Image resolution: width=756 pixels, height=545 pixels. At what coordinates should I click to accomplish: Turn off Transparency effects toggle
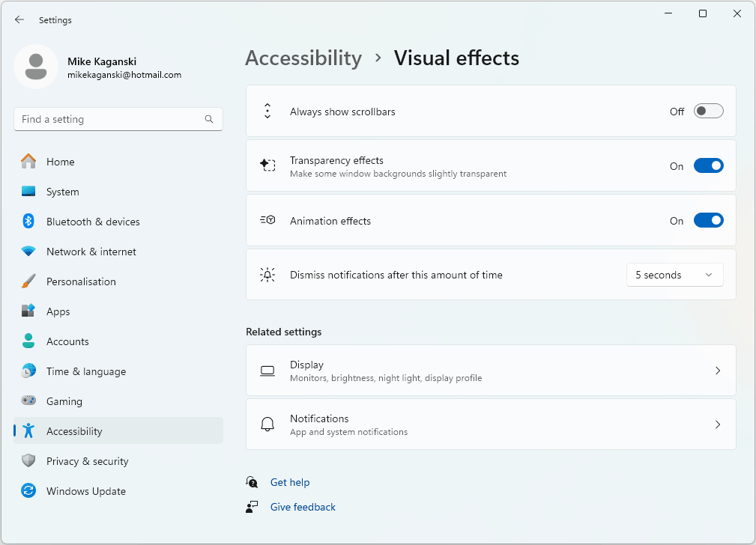[x=708, y=165]
